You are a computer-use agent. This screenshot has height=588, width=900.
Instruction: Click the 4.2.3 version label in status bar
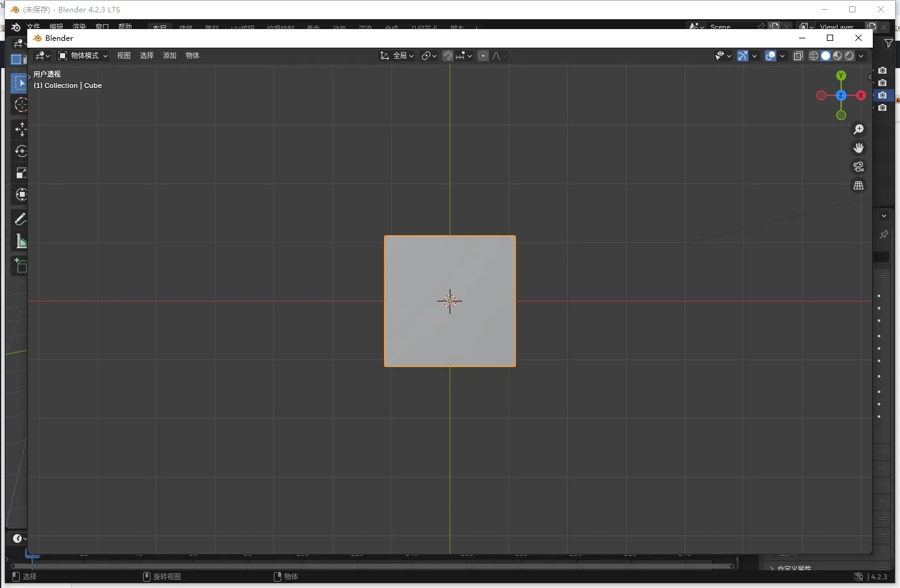tap(879, 576)
